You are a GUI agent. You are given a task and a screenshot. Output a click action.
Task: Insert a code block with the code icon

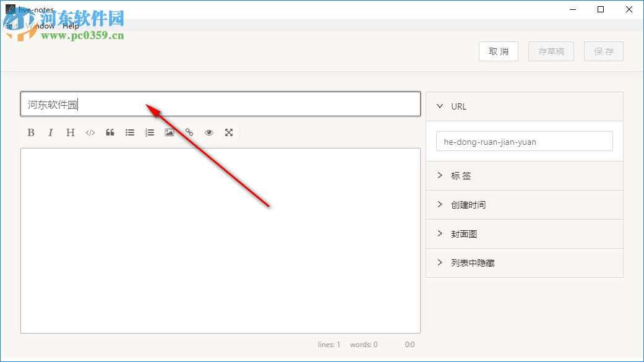coord(90,132)
